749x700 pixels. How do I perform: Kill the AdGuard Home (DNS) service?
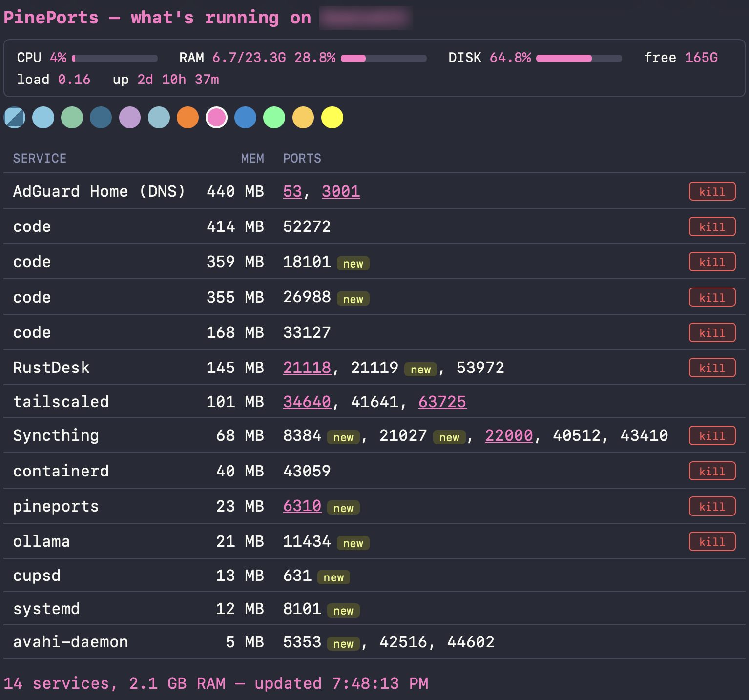[x=712, y=191]
